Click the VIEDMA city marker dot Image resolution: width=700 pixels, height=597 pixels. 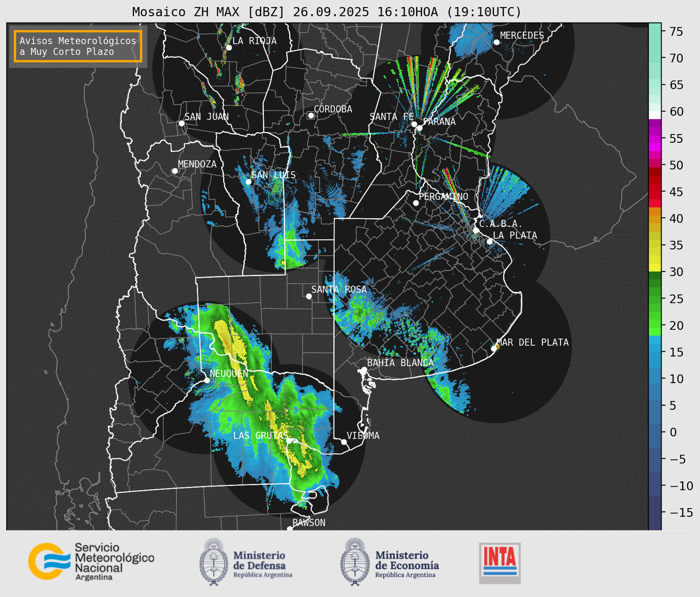pyautogui.click(x=344, y=442)
